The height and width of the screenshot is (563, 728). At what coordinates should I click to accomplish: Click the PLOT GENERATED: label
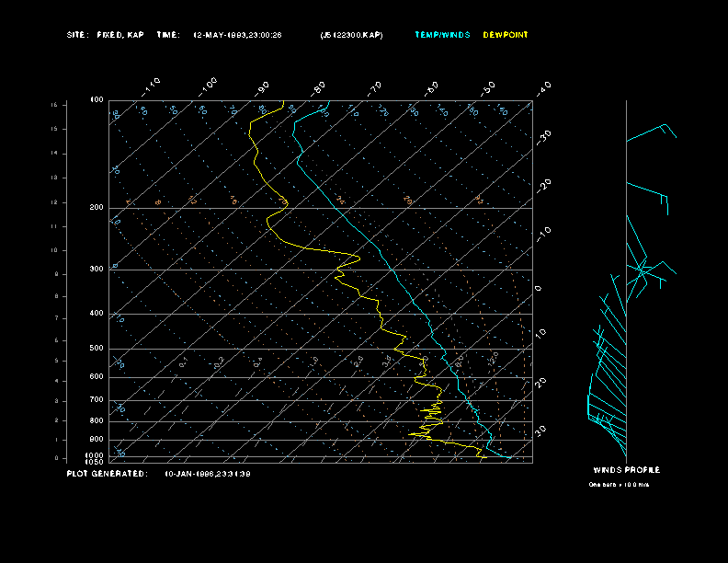coord(108,474)
